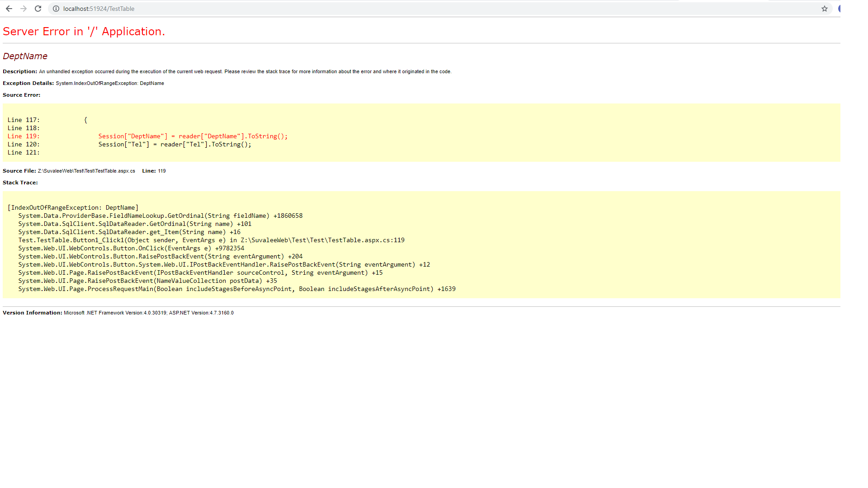Click the source file path TestTable.aspx.cs

[x=86, y=171]
